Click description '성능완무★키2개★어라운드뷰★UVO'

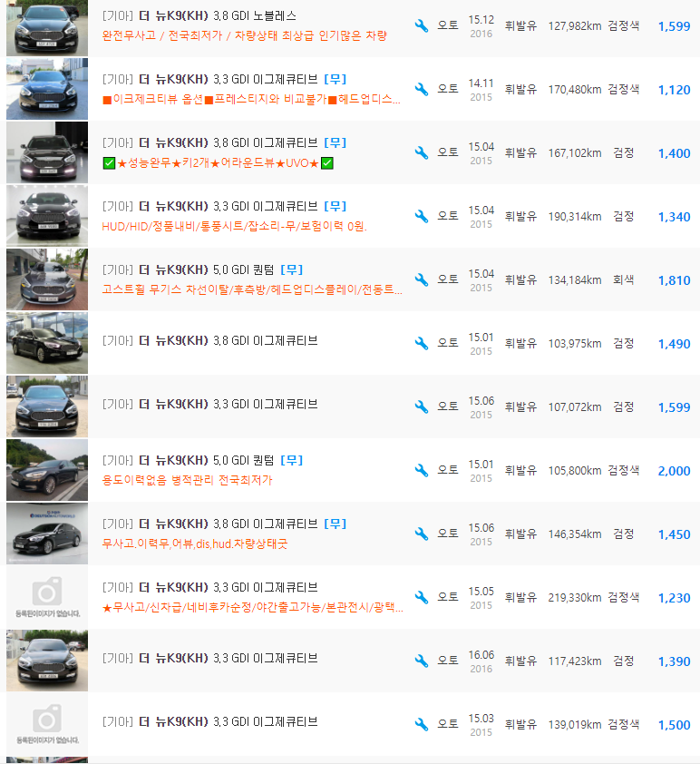(x=218, y=163)
